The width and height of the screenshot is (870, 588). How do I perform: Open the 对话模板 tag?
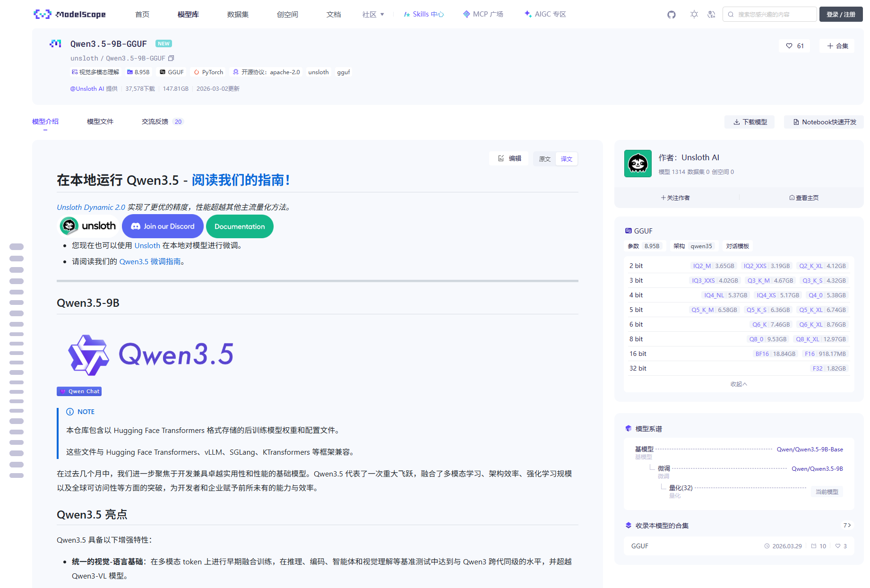[738, 246]
